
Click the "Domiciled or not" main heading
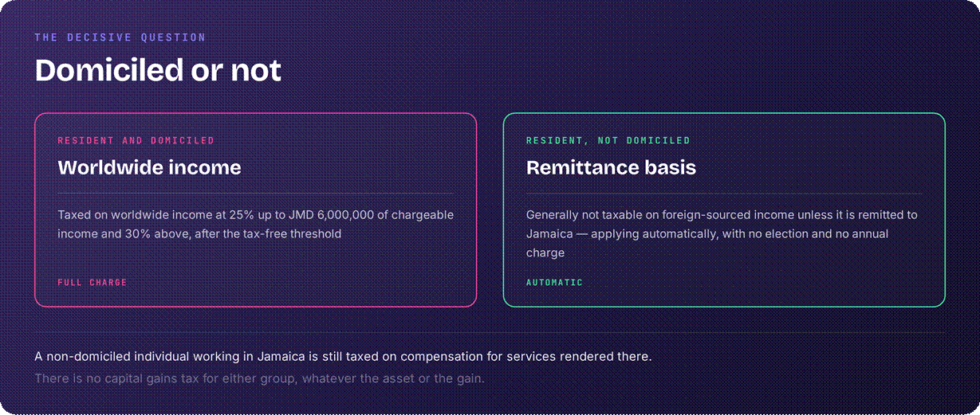[x=158, y=71]
